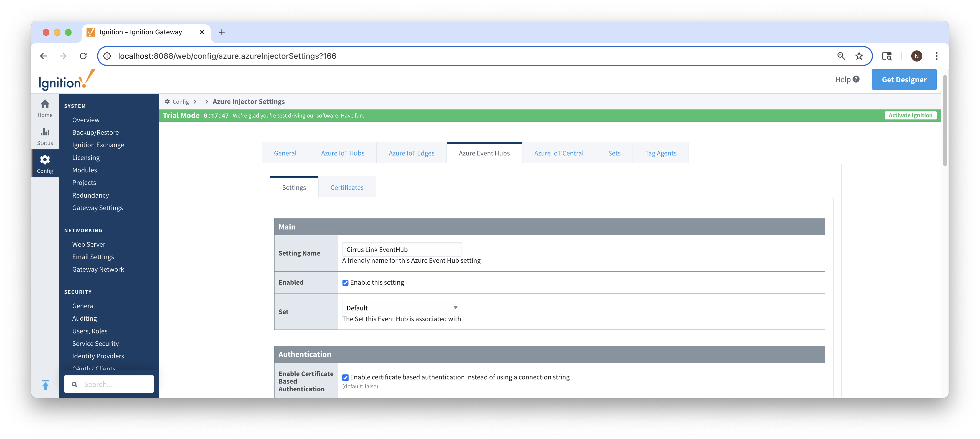This screenshot has width=980, height=439.
Task: Open Email Settings under Networking
Action: click(x=93, y=257)
